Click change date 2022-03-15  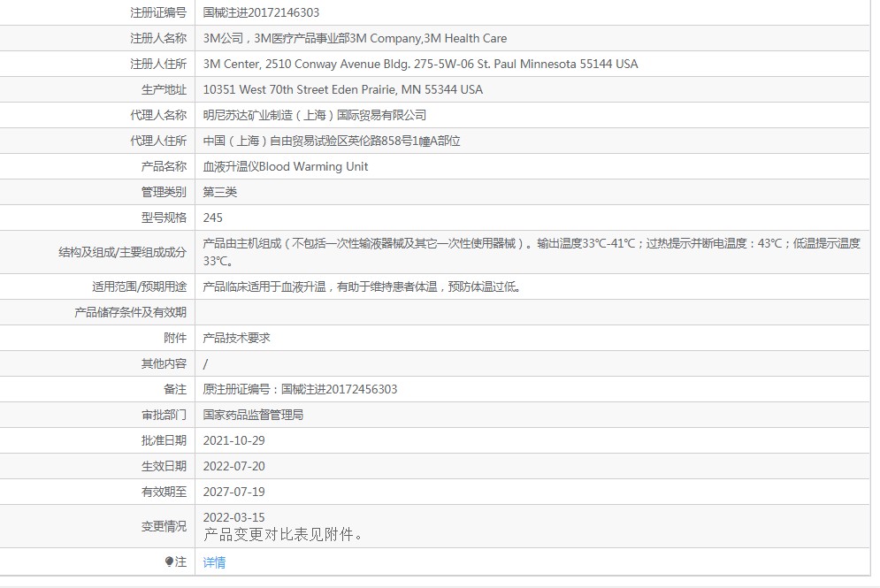[x=233, y=517]
